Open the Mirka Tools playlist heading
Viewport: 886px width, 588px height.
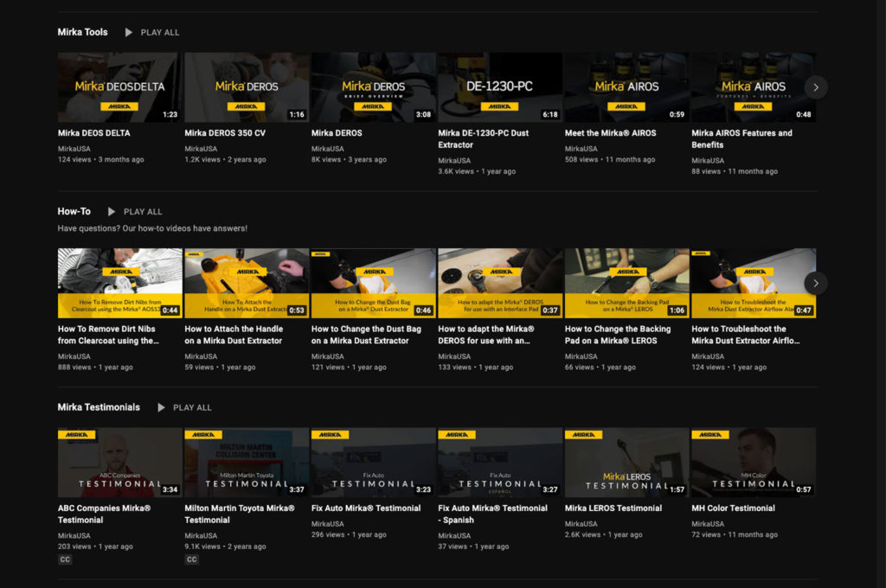point(83,32)
